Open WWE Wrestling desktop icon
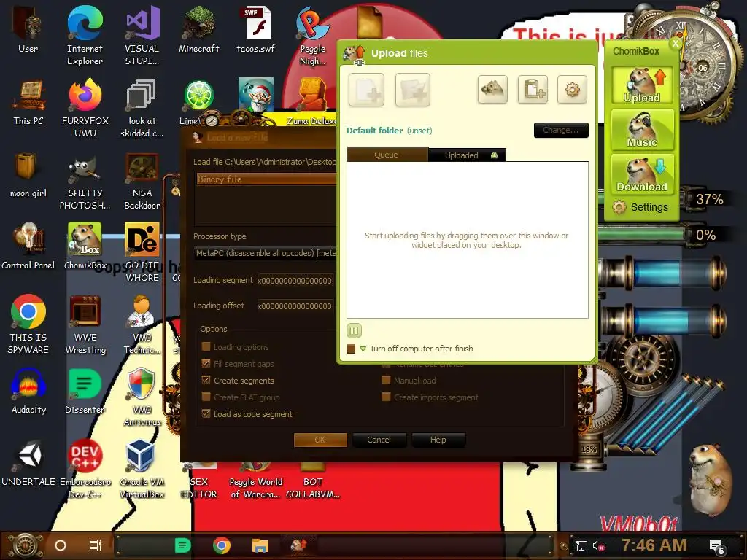This screenshot has height=560, width=747. (85, 324)
